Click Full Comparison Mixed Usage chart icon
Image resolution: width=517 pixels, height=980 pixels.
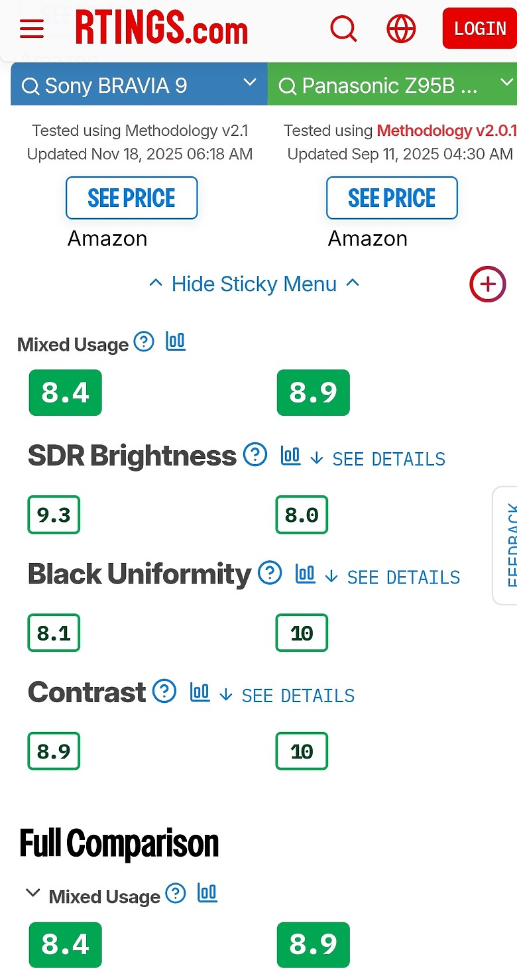click(207, 894)
